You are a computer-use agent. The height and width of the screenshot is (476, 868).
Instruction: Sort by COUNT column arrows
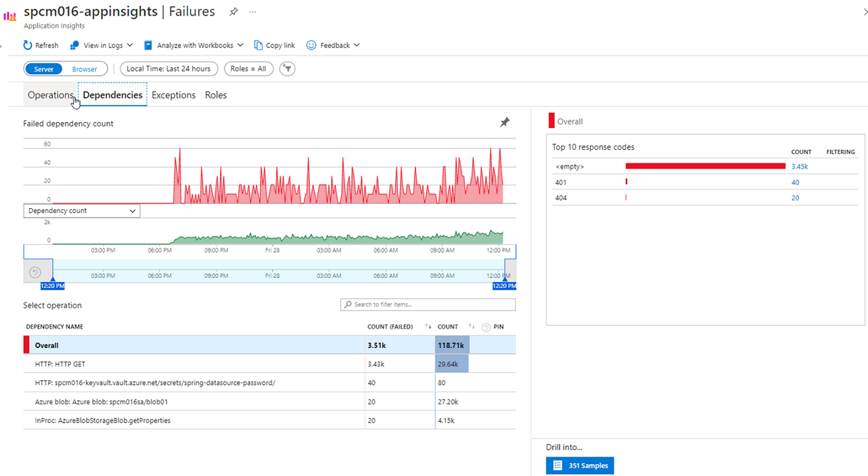pos(472,327)
